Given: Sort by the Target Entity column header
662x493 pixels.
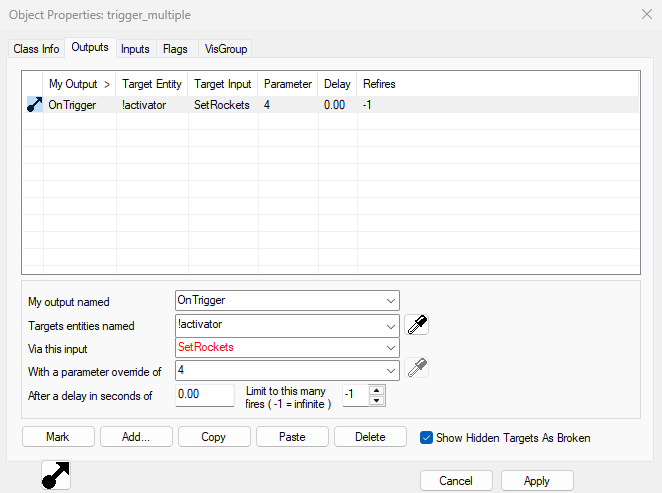Looking at the screenshot, I should [x=151, y=84].
